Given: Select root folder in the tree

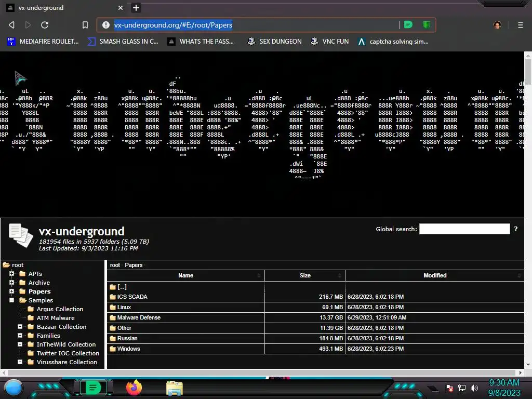Looking at the screenshot, I should pyautogui.click(x=18, y=265).
